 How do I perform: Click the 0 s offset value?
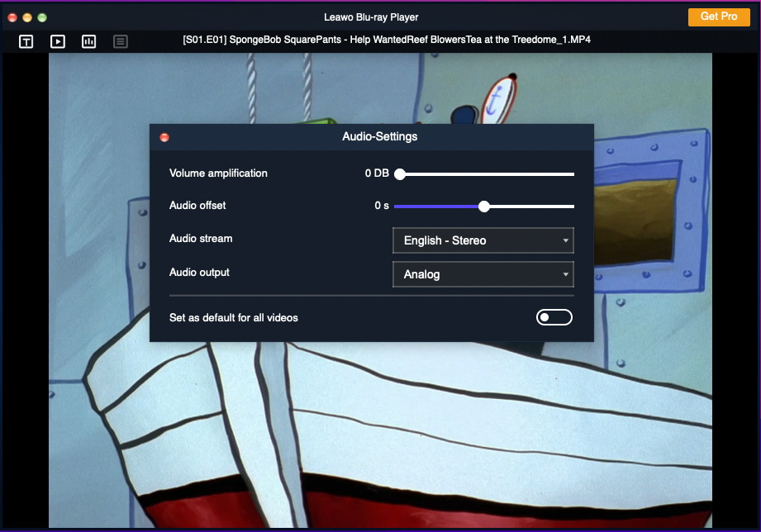pyautogui.click(x=382, y=206)
